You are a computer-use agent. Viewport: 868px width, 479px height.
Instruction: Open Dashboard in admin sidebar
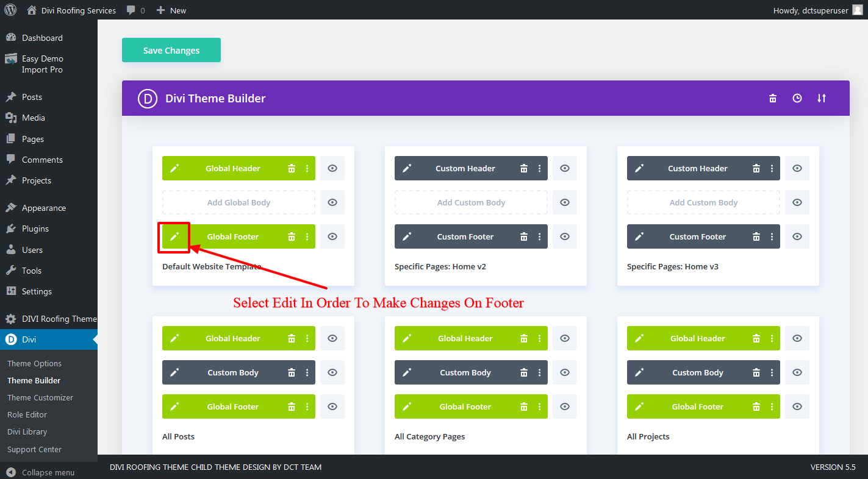[x=49, y=38]
